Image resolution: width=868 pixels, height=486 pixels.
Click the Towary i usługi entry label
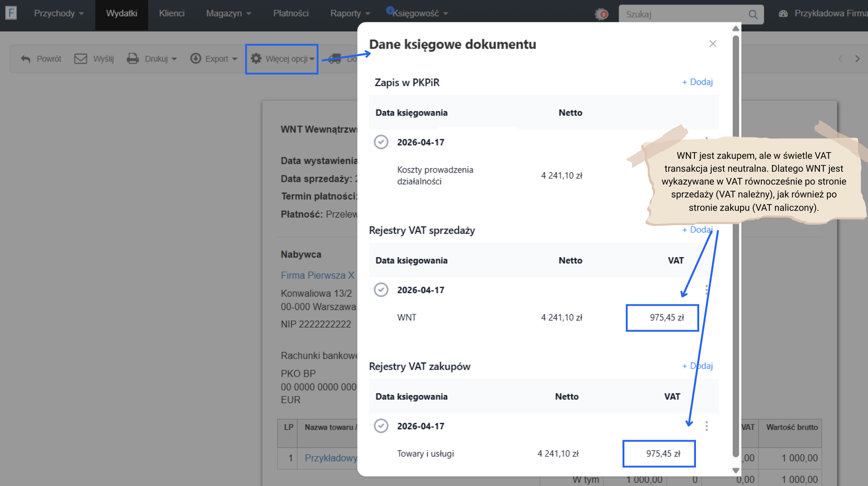click(x=425, y=454)
